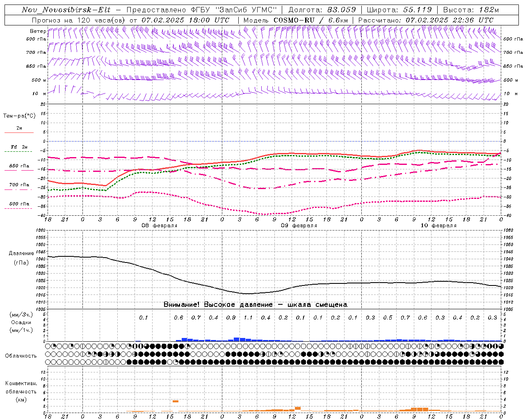Click the Тем-ра(°C) panel label
The width and height of the screenshot is (525, 420).
(x=19, y=116)
